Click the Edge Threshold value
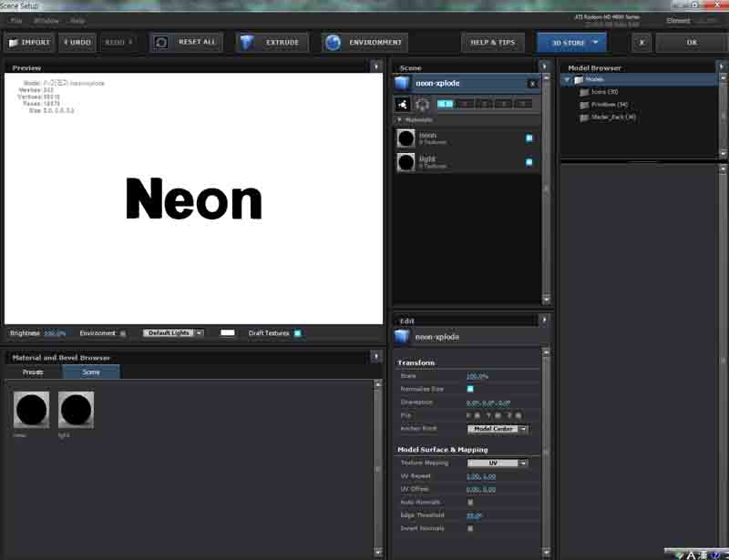 [474, 515]
